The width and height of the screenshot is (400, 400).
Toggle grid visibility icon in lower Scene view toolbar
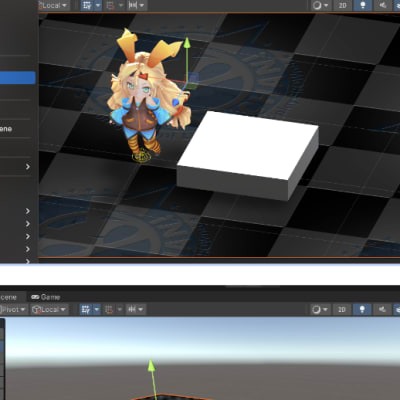coord(86,310)
